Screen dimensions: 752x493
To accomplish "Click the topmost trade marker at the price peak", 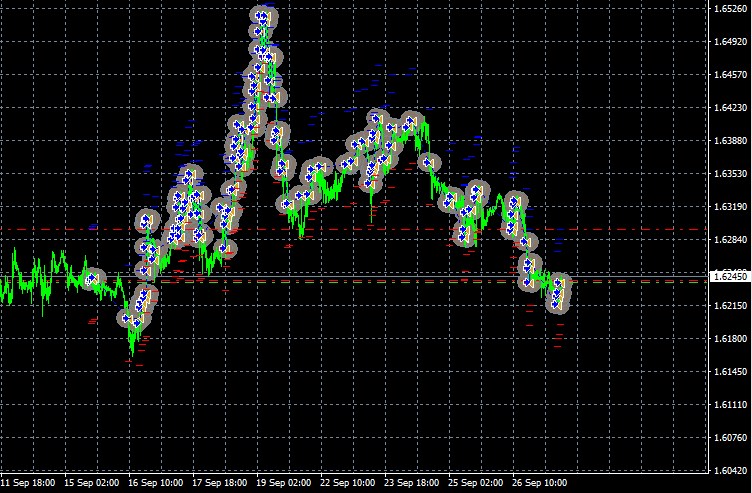I will click(265, 16).
